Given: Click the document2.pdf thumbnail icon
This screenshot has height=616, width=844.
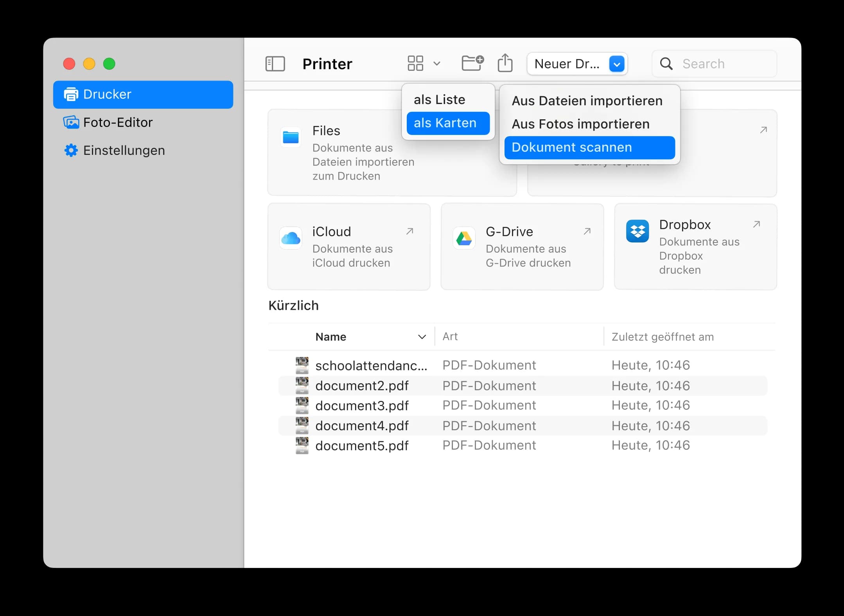Looking at the screenshot, I should (302, 386).
